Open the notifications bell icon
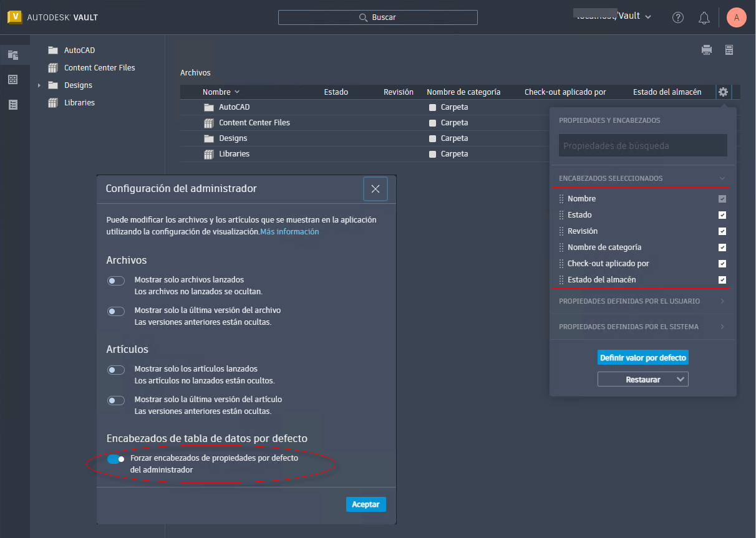This screenshot has width=756, height=538. pyautogui.click(x=704, y=17)
